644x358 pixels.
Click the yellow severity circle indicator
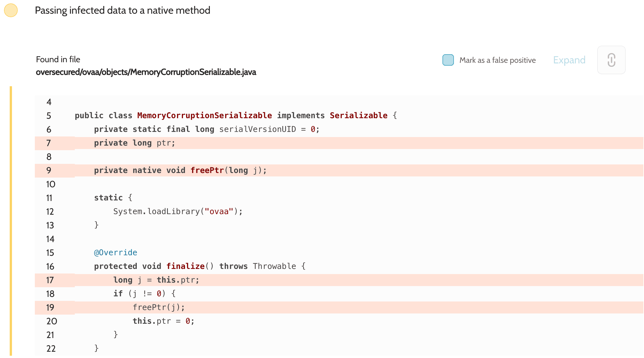point(11,10)
